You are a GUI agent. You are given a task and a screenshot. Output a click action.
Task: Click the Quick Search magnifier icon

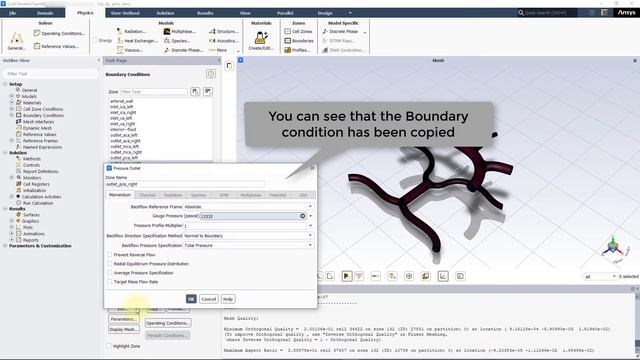[521, 13]
